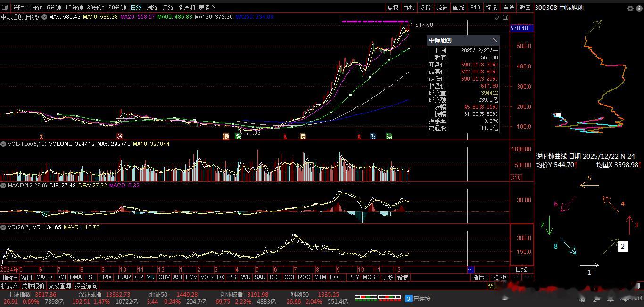This screenshot has height=307, width=644.
Task: Open the 多股 multi-stock view
Action: pos(425,8)
